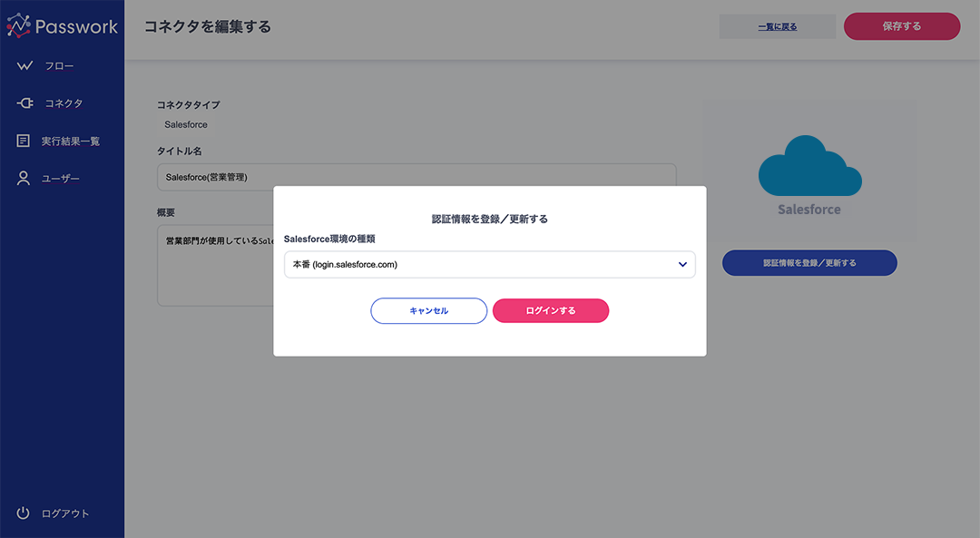Click the ユーザー person icon

[x=23, y=178]
